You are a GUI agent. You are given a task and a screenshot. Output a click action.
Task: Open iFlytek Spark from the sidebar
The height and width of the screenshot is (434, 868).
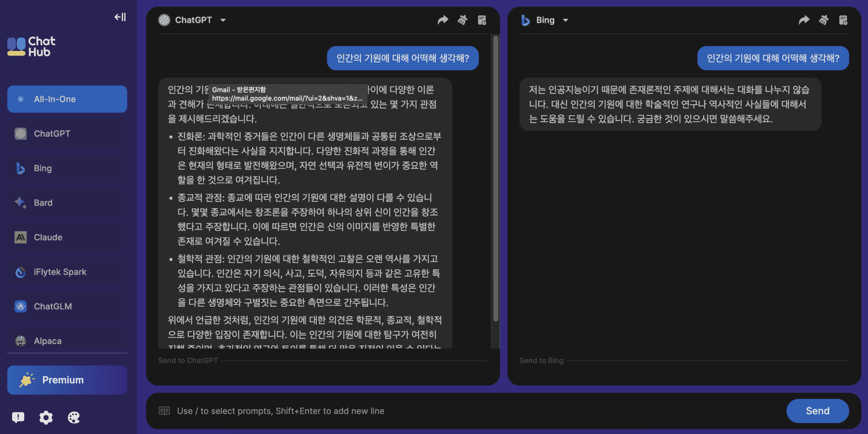pyautogui.click(x=67, y=272)
